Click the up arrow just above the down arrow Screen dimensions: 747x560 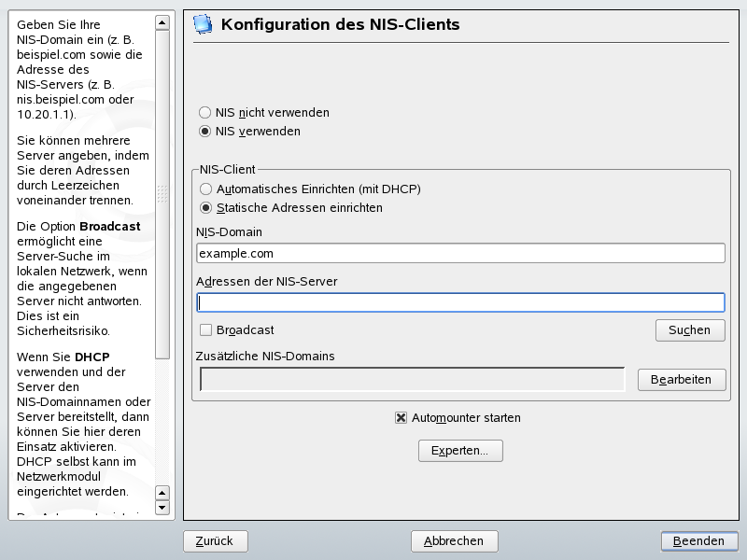162,492
